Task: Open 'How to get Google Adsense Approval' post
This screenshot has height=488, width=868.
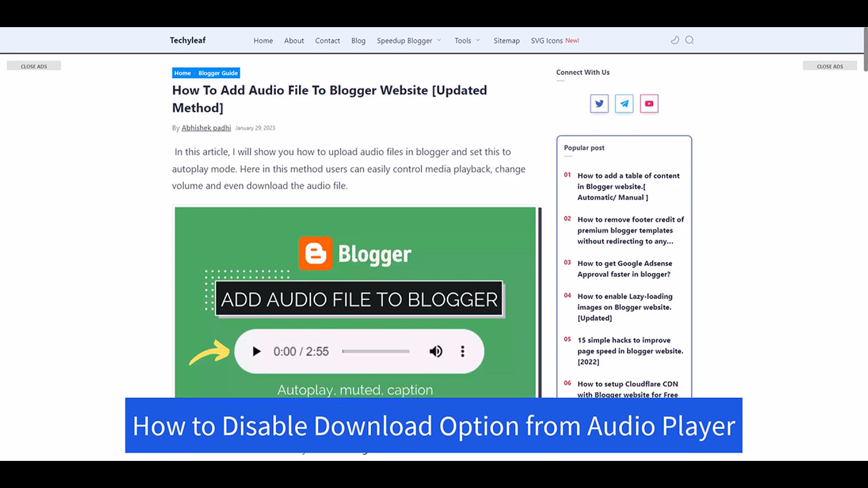Action: pyautogui.click(x=625, y=268)
